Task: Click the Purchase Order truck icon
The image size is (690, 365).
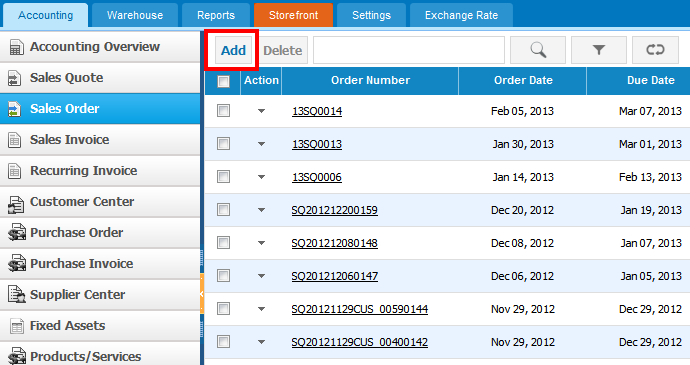Action: 17,233
